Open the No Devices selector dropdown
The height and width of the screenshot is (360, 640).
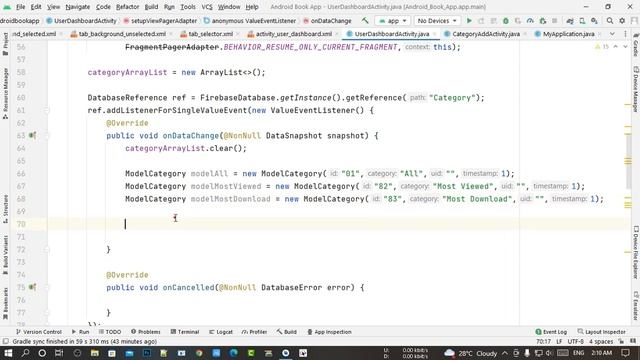click(437, 20)
